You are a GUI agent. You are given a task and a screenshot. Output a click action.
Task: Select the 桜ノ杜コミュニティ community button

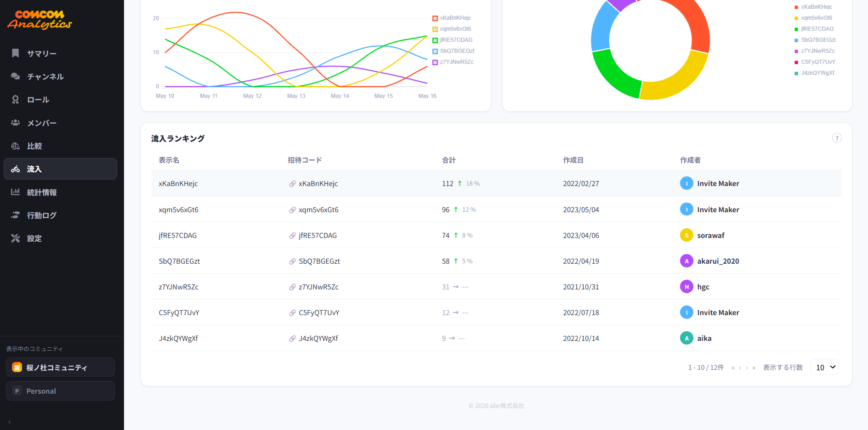60,368
